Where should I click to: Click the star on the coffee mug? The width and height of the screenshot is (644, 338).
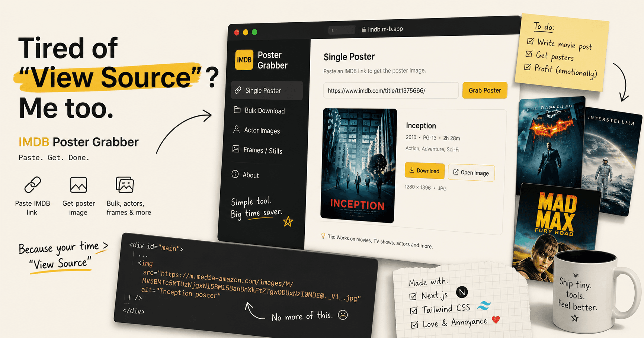[575, 318]
